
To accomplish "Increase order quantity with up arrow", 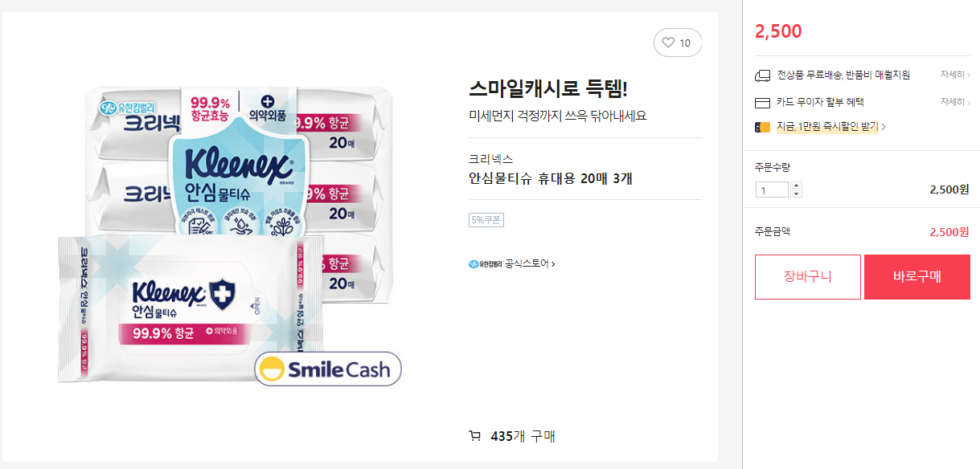I will [797, 186].
